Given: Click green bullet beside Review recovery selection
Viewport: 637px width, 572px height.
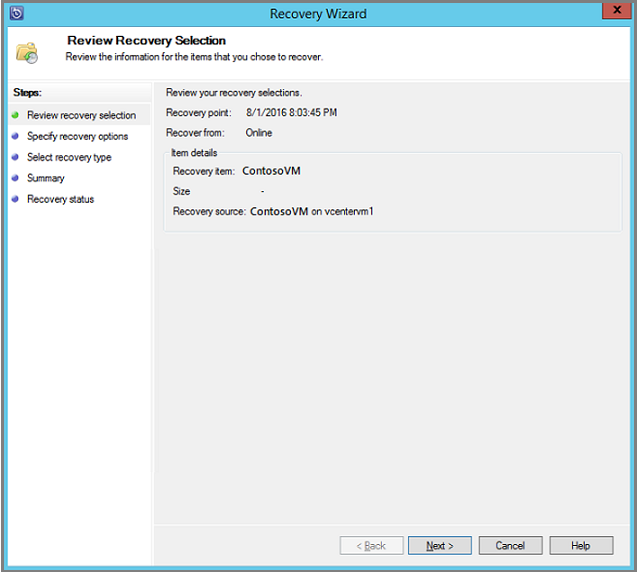Looking at the screenshot, I should click(15, 115).
